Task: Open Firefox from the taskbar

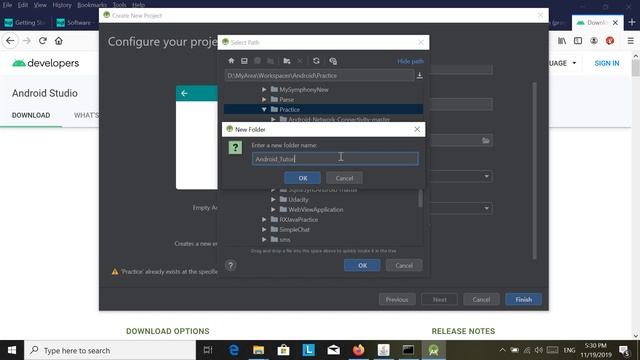Action: [x=358, y=350]
